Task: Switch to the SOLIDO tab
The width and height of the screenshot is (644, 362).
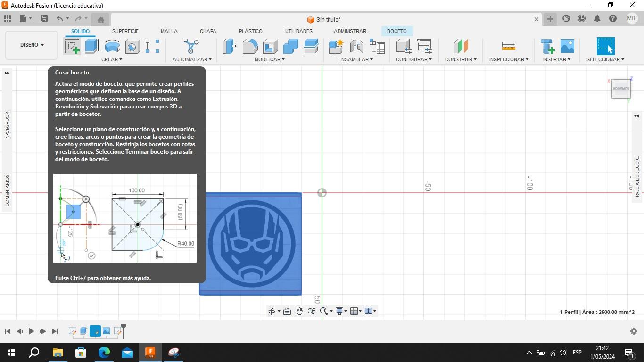Action: click(x=80, y=31)
